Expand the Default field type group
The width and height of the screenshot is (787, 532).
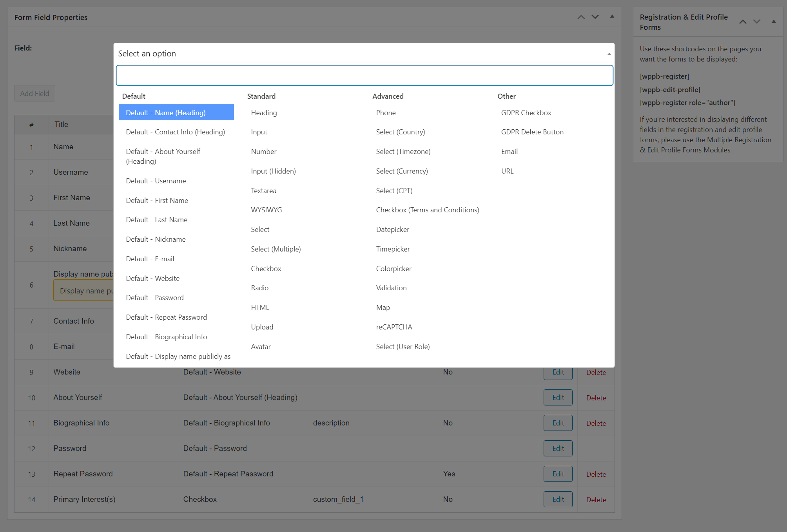coord(134,96)
